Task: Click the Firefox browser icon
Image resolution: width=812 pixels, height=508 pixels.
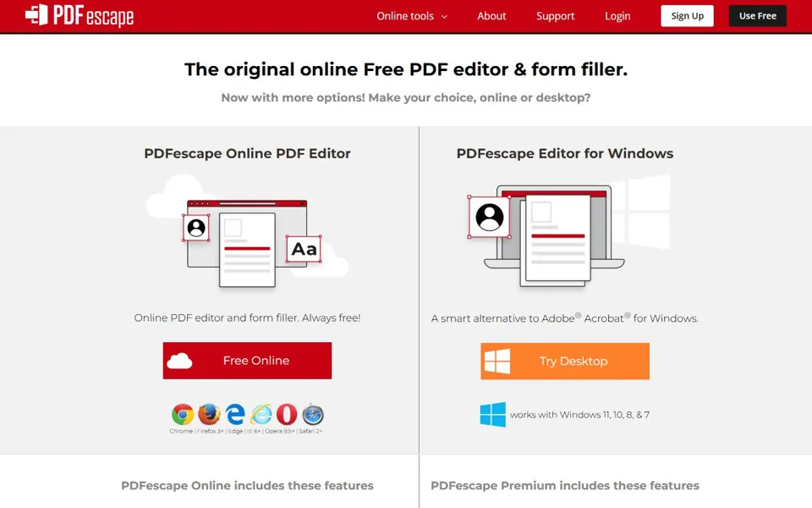Action: pos(209,414)
